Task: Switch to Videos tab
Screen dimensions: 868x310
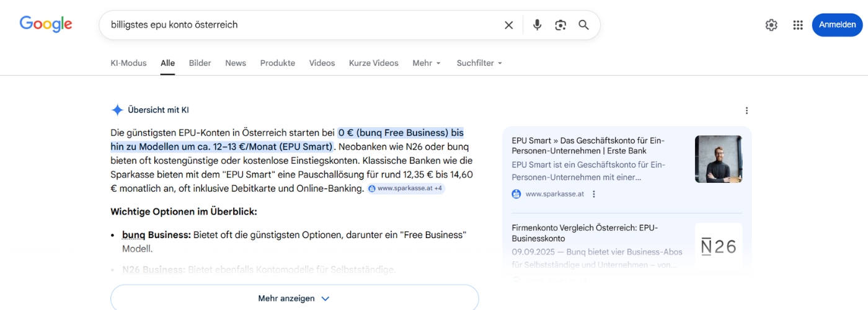Action: click(322, 63)
